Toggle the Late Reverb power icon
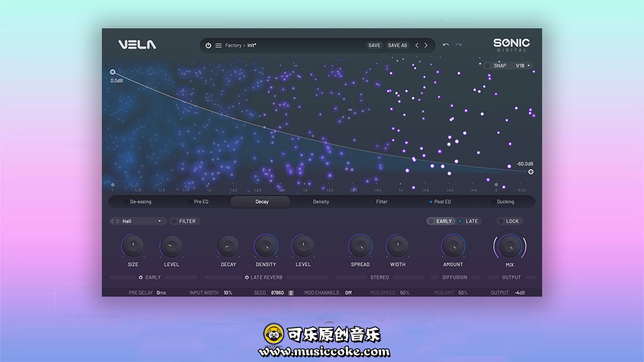Image resolution: width=644 pixels, height=362 pixels. tap(247, 277)
